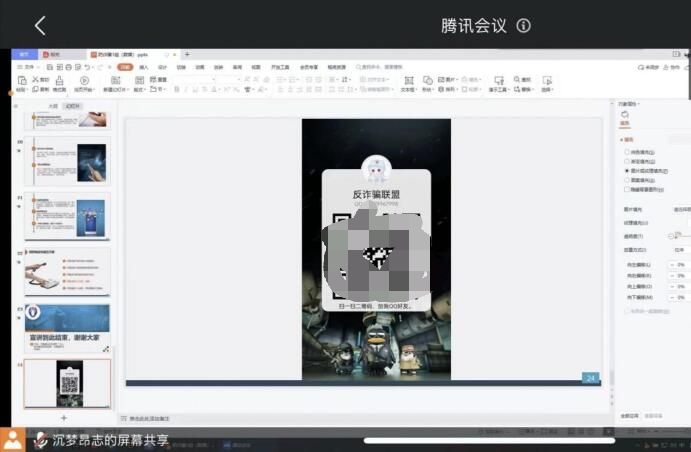Click the Bold formatting icon in ribbon

[x=176, y=89]
